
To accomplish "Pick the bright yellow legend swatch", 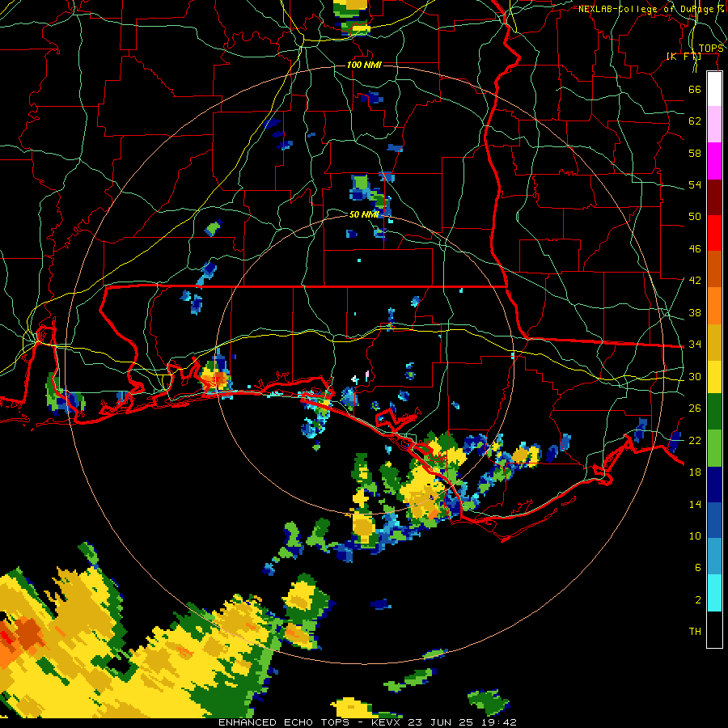I will (x=714, y=377).
